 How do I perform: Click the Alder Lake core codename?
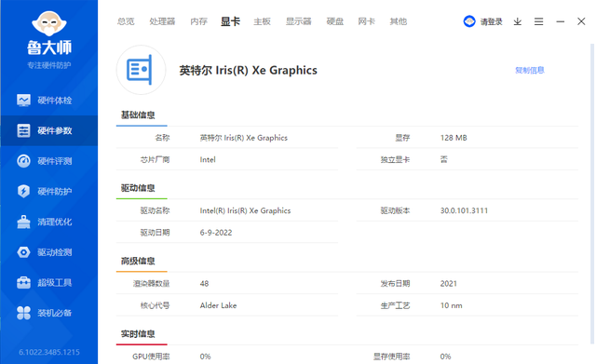218,305
